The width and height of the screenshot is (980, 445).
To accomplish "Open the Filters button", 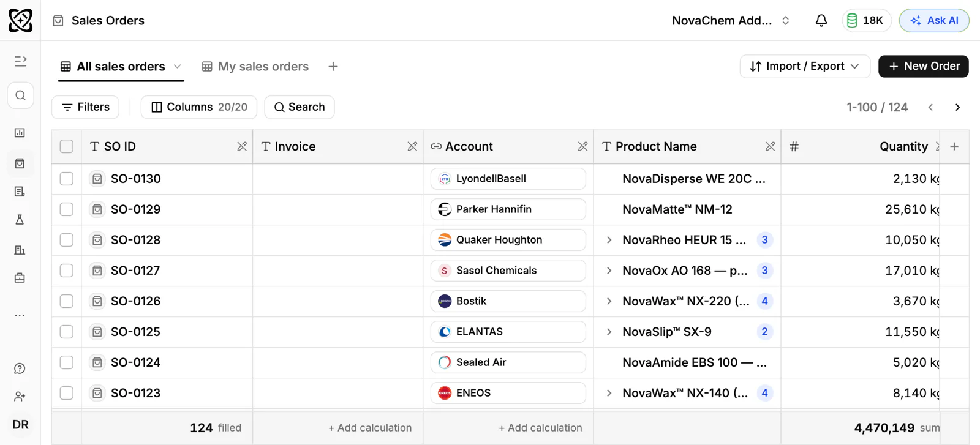I will pyautogui.click(x=85, y=107).
